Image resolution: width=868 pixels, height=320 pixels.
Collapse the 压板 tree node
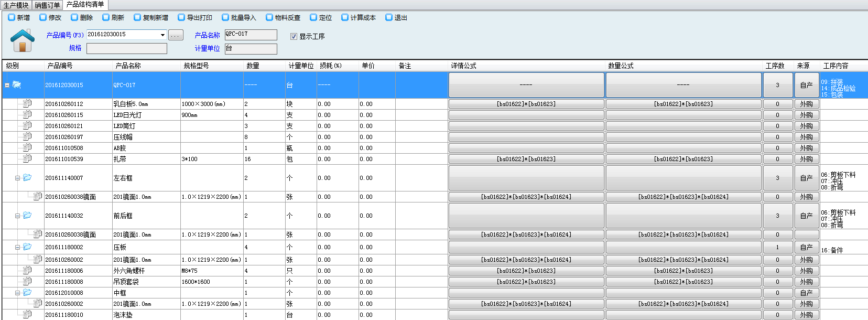click(17, 247)
